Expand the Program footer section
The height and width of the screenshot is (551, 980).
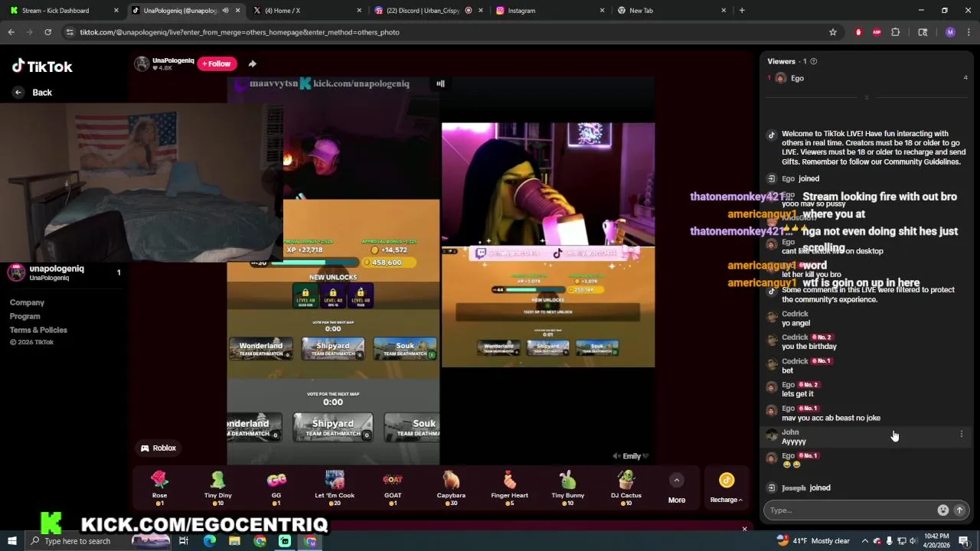coord(24,316)
